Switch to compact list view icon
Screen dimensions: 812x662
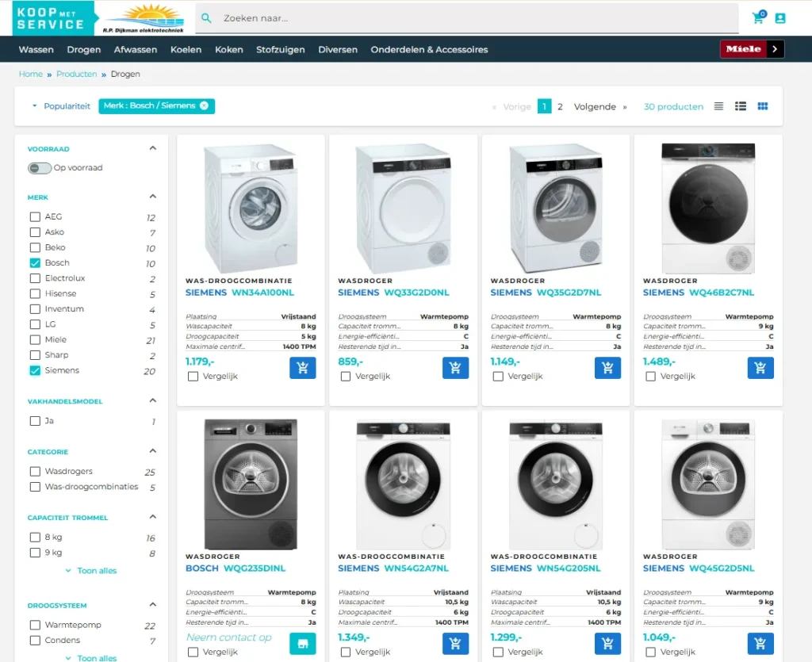pos(718,106)
